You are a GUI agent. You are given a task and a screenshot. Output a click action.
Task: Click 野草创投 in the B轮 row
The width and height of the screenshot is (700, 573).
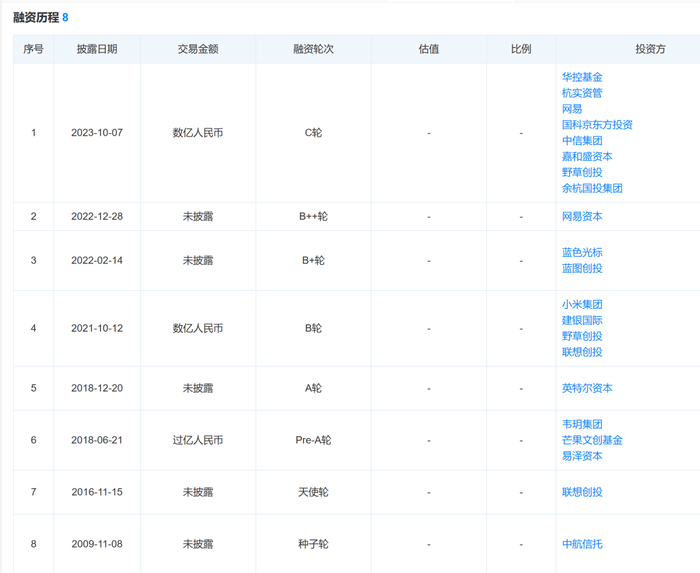[x=582, y=336]
